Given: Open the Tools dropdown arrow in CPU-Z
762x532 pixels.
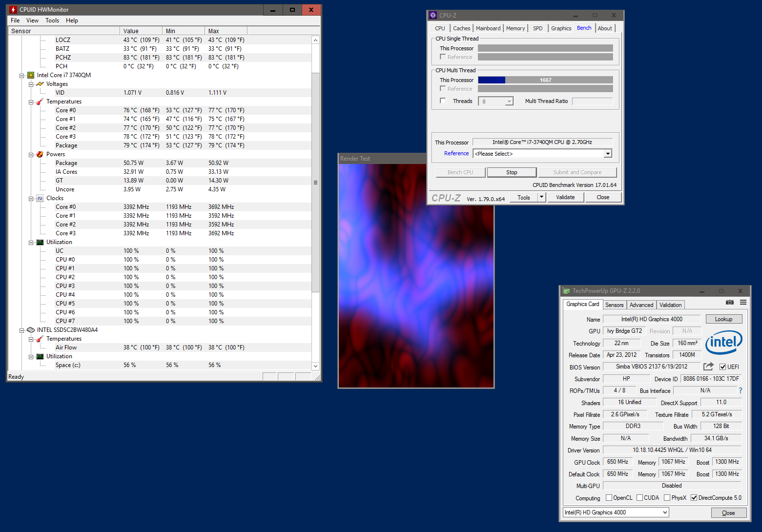Looking at the screenshot, I should 541,197.
